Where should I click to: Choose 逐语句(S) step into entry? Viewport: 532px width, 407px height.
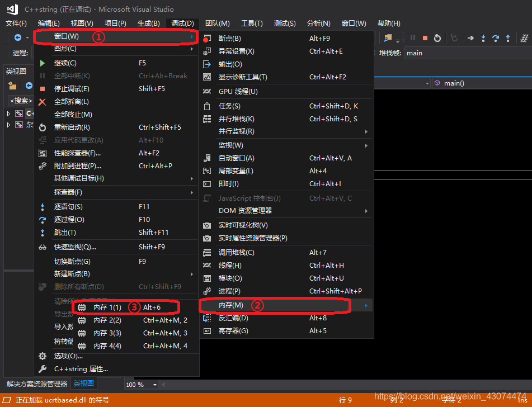pyautogui.click(x=117, y=207)
